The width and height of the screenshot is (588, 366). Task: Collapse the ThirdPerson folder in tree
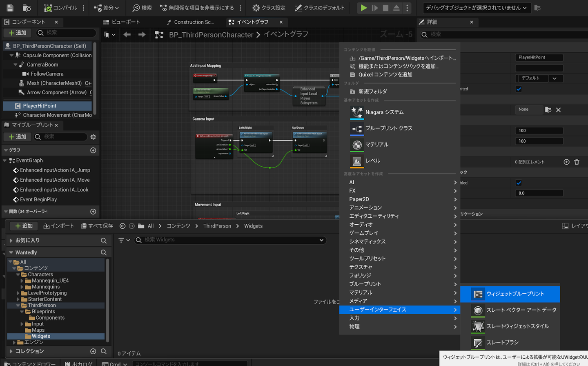[18, 306]
